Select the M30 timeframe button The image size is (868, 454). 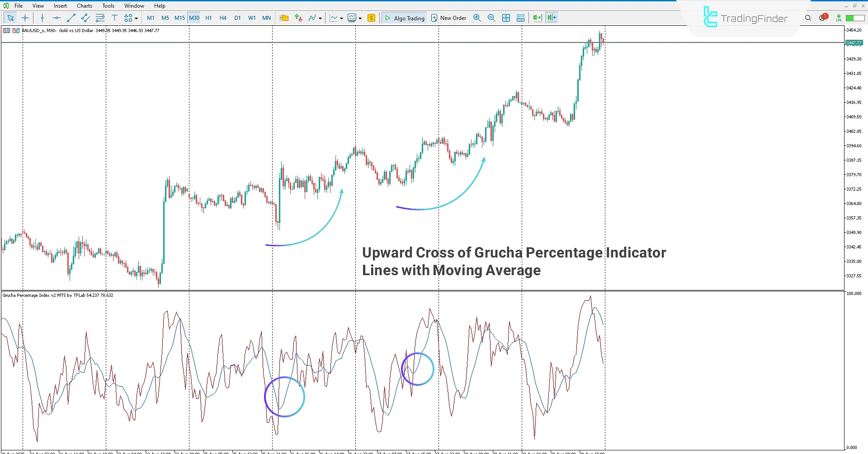coord(194,18)
